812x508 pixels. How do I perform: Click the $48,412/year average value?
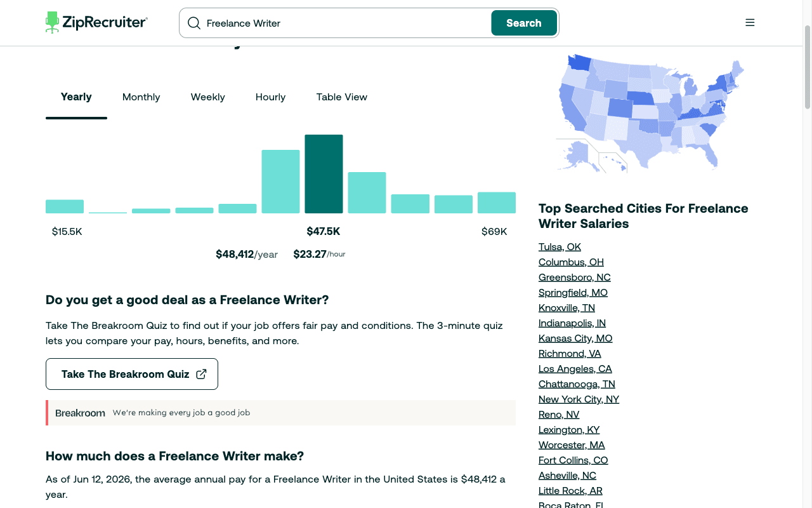[247, 254]
